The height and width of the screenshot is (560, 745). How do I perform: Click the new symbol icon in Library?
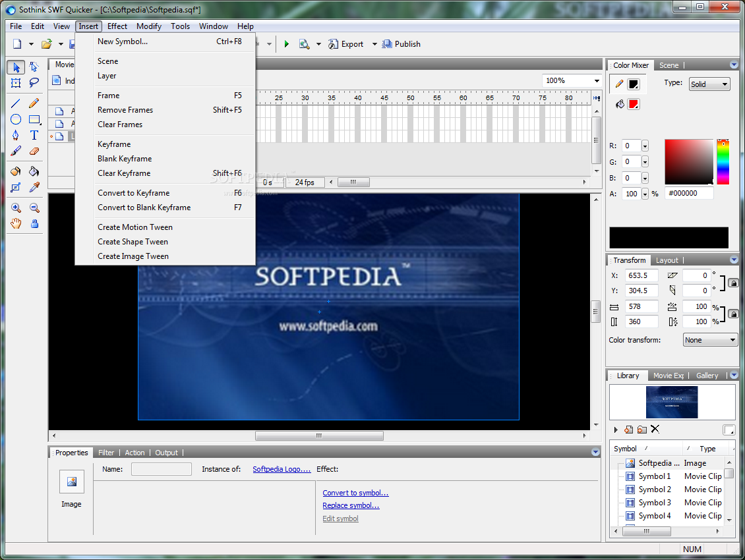pyautogui.click(x=628, y=430)
